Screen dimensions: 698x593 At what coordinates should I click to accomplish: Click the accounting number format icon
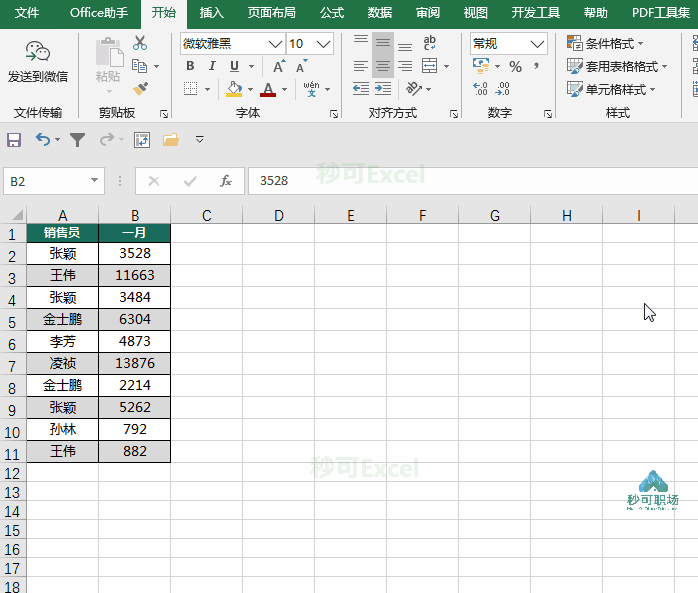coord(481,66)
